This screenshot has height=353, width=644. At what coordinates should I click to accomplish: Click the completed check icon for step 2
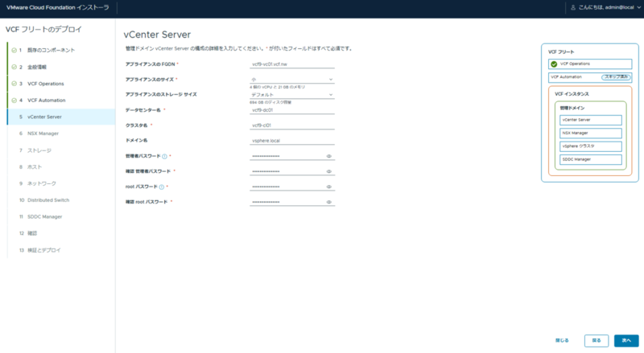[x=14, y=67]
